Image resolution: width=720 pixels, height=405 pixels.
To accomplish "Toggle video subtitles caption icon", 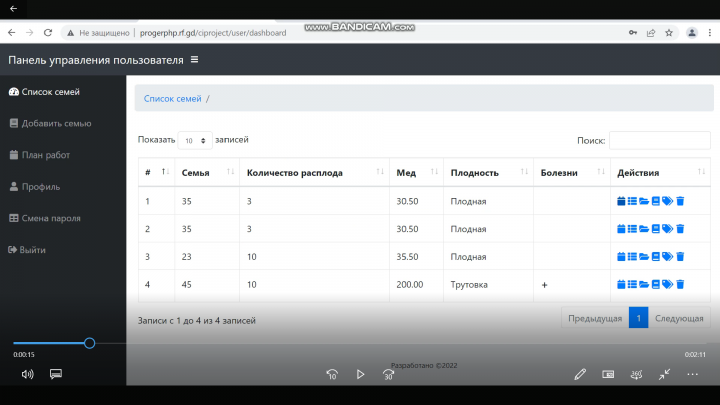I will pos(56,374).
